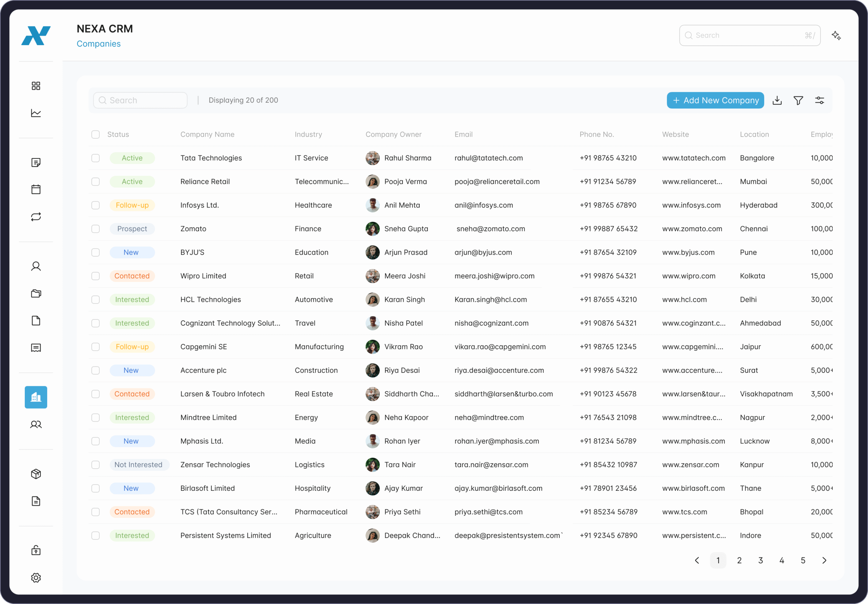Check the select-all checkbox in the table header

click(95, 134)
